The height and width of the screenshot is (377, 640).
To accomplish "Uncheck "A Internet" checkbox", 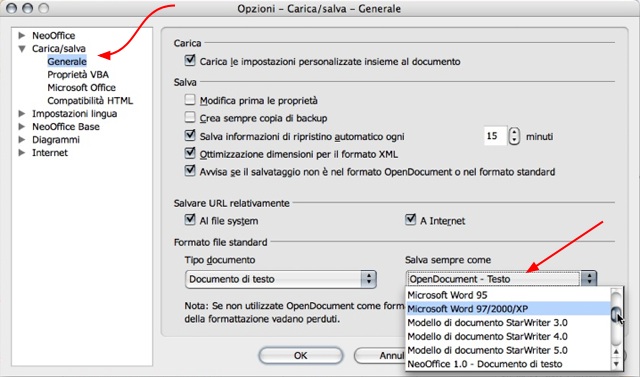I will [410, 220].
